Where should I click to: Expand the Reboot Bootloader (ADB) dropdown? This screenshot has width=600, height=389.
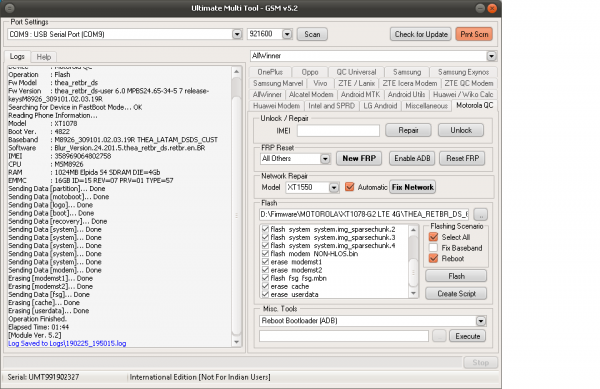point(481,321)
